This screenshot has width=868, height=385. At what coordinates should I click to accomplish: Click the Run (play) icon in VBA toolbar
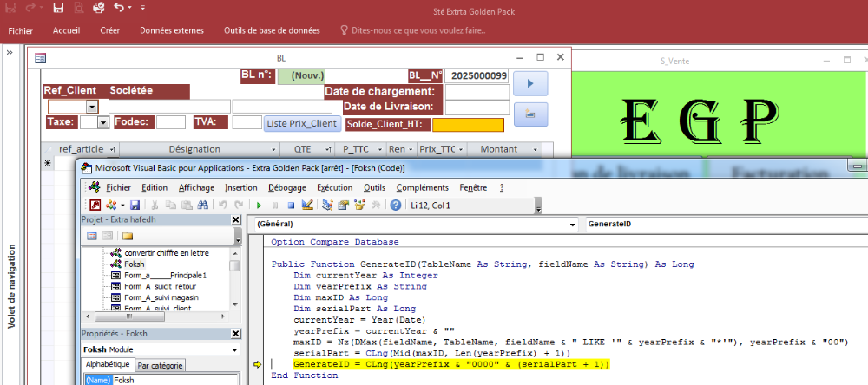click(x=260, y=206)
